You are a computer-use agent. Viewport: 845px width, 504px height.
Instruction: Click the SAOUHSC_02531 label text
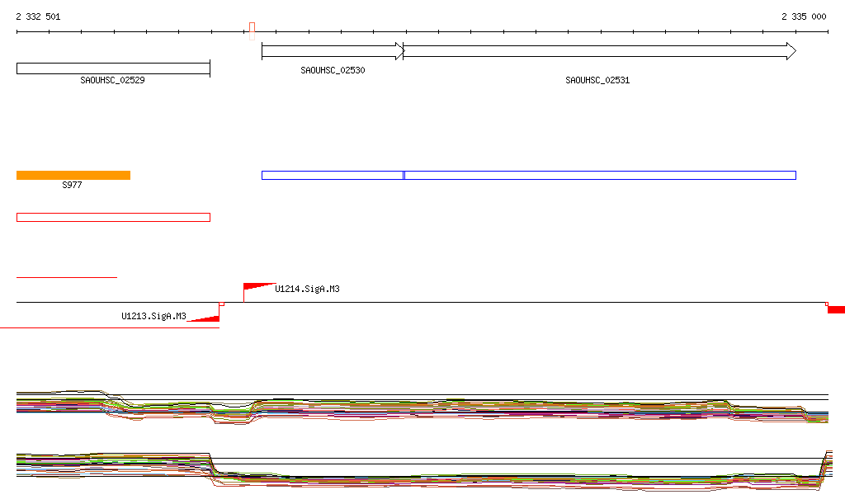point(597,80)
